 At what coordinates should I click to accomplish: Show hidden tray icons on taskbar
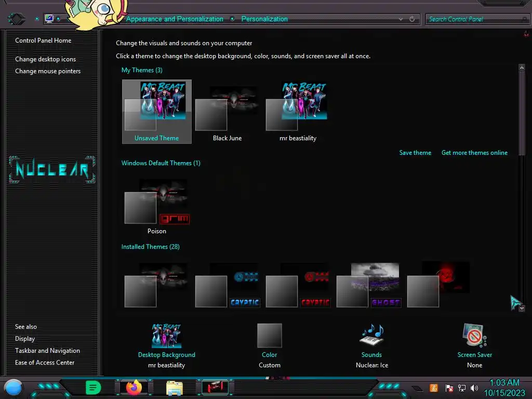pyautogui.click(x=417, y=388)
